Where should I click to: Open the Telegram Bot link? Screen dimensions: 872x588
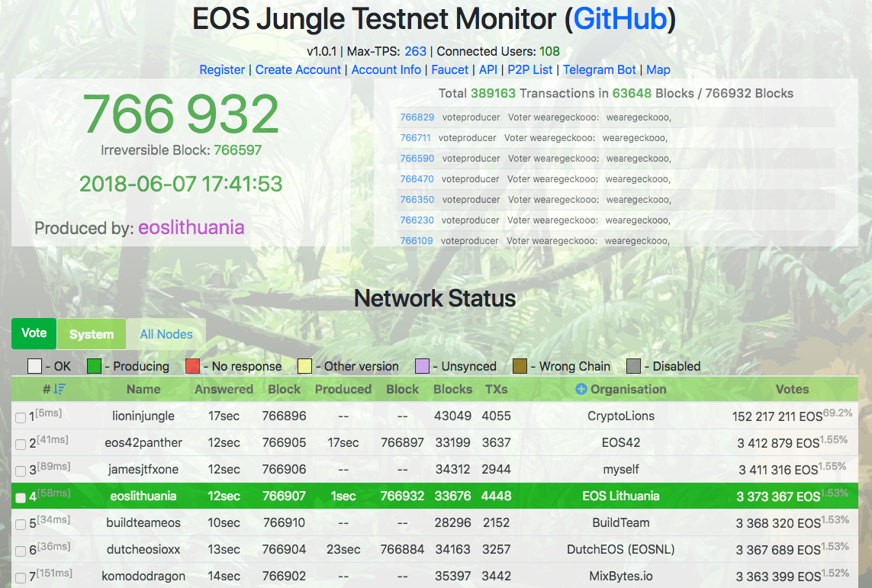point(599,69)
